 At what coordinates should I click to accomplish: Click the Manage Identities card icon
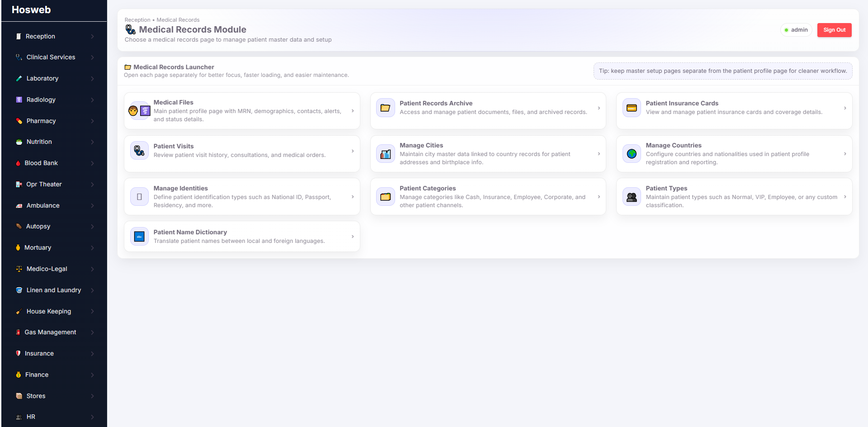[x=139, y=197]
